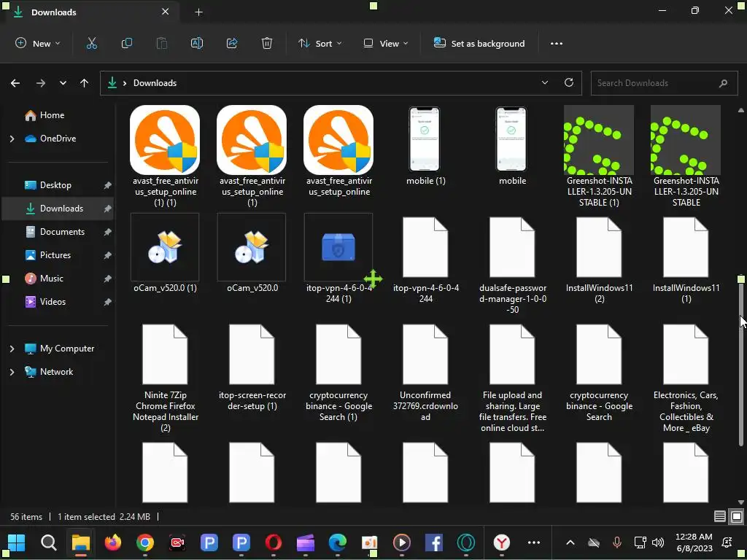The height and width of the screenshot is (560, 747).
Task: Open the recent locations chevron
Action: tap(63, 83)
